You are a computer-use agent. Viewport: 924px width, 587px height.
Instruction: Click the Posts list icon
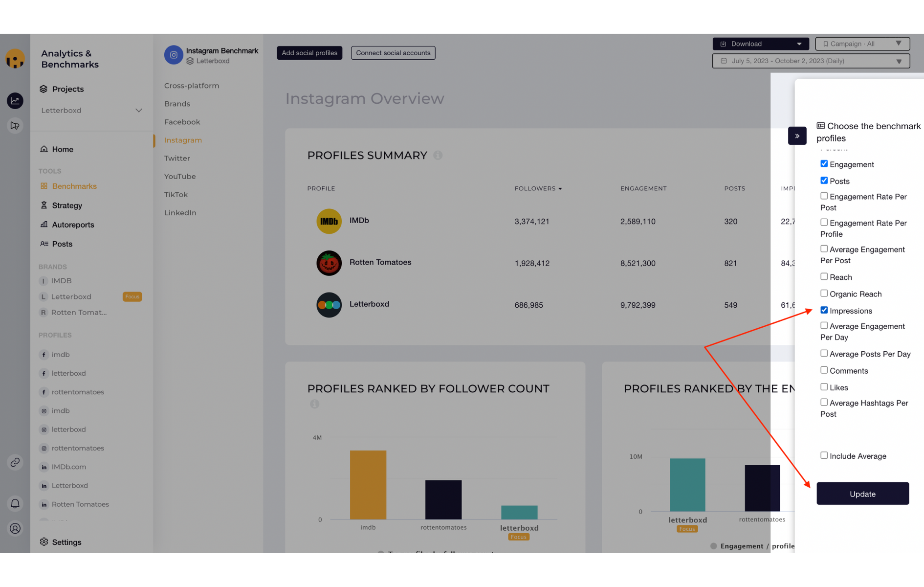coord(44,244)
